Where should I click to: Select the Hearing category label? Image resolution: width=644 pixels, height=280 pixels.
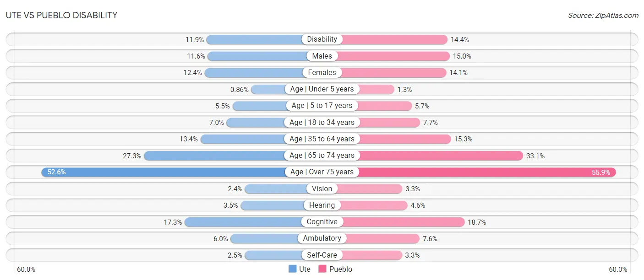point(322,205)
